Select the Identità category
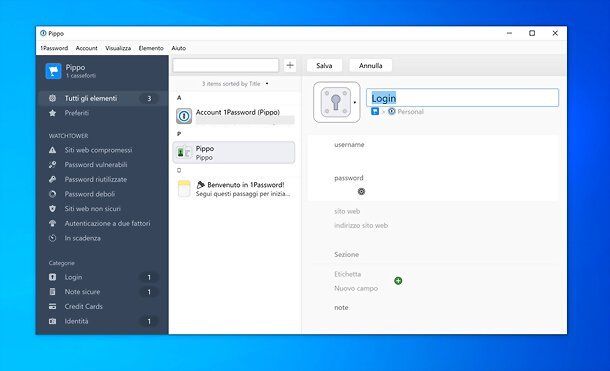This screenshot has height=371, width=610. click(102, 321)
